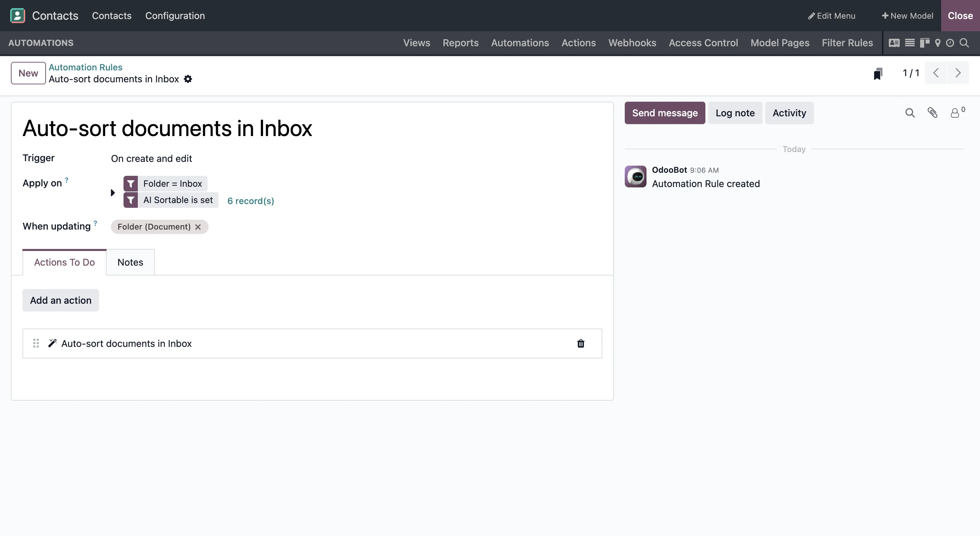Remove the Folder (Document) tag
This screenshot has width=980, height=536.
[198, 227]
